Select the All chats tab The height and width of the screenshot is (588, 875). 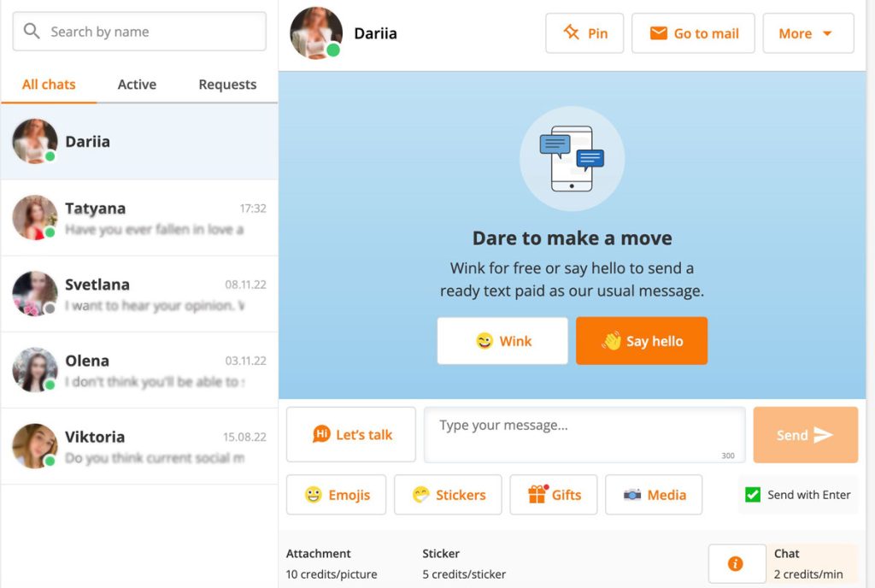49,85
